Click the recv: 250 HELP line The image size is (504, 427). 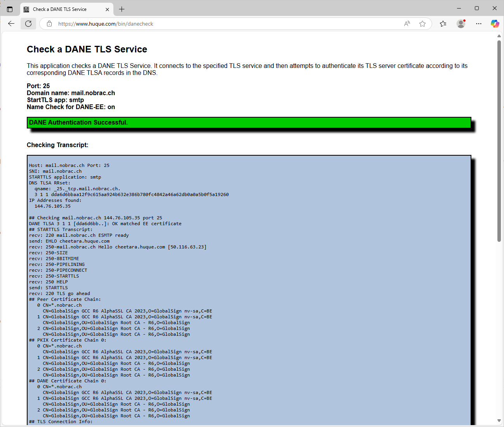[x=48, y=282]
